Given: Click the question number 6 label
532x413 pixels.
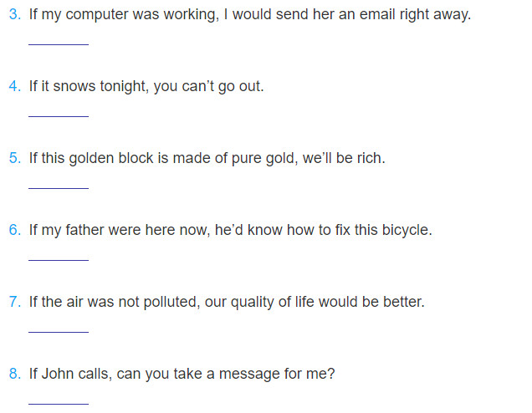Looking at the screenshot, I should click(14, 231).
